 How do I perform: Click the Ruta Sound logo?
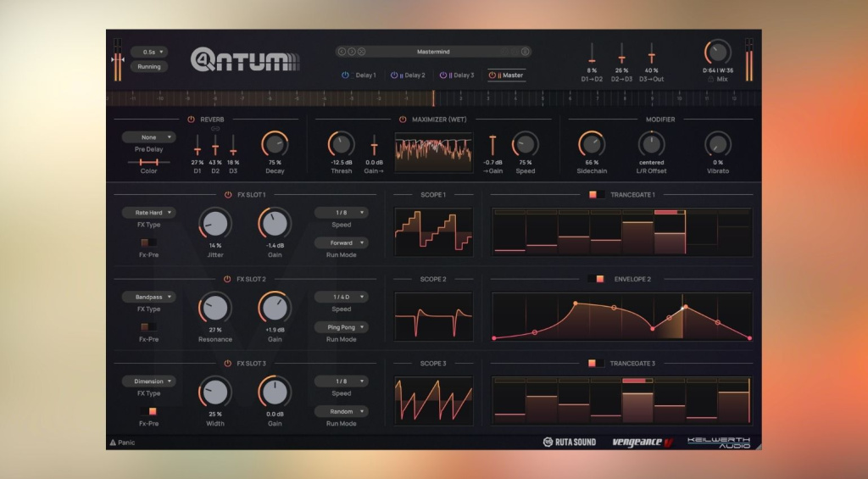(569, 442)
